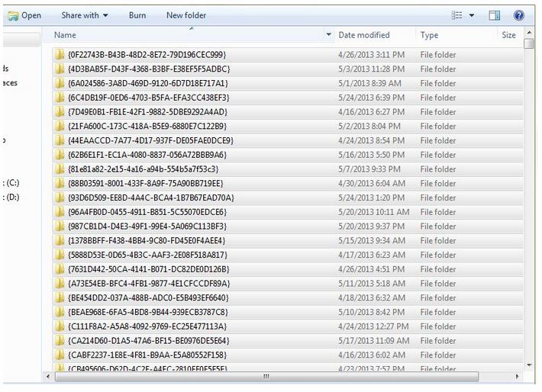The image size is (542, 392).
Task: Click the Help question mark icon
Action: coord(519,15)
